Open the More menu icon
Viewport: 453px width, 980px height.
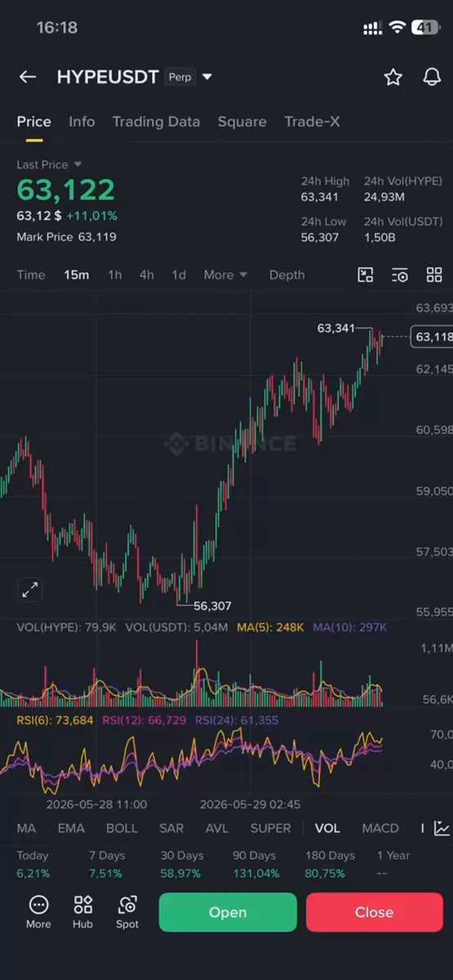(38, 912)
